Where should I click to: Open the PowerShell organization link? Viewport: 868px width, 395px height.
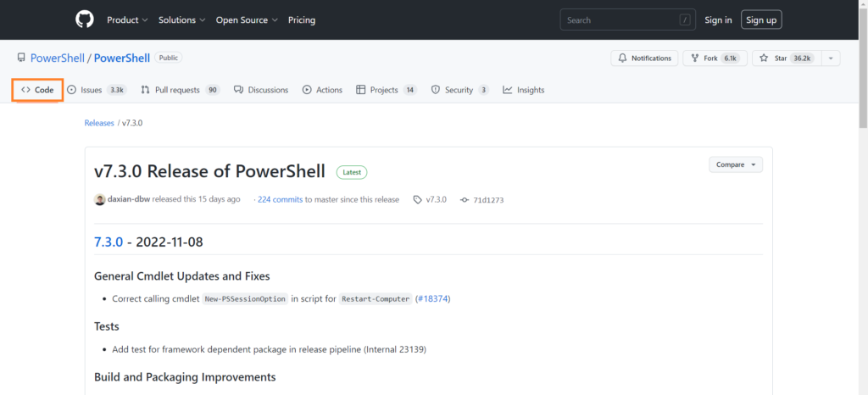click(58, 58)
